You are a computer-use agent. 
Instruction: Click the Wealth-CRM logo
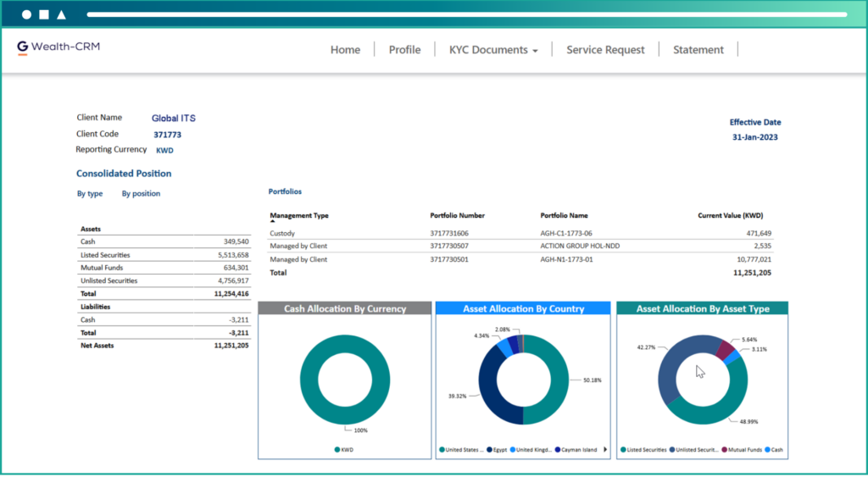click(58, 47)
